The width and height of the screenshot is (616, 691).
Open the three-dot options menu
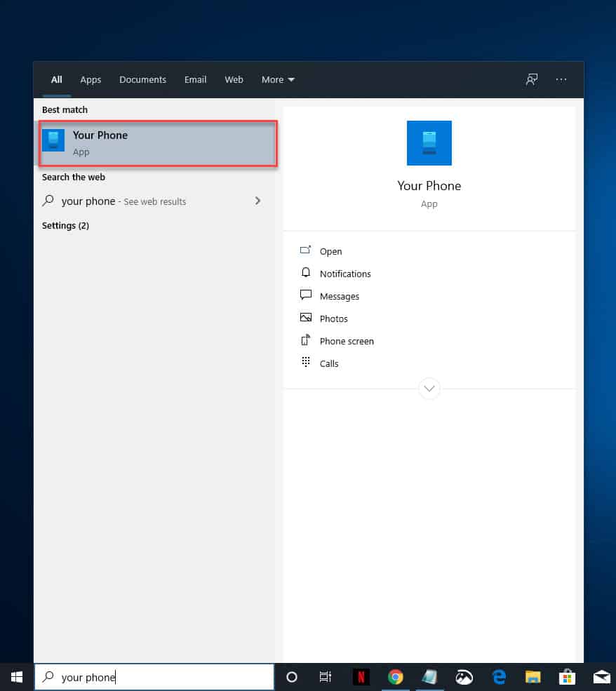point(561,80)
